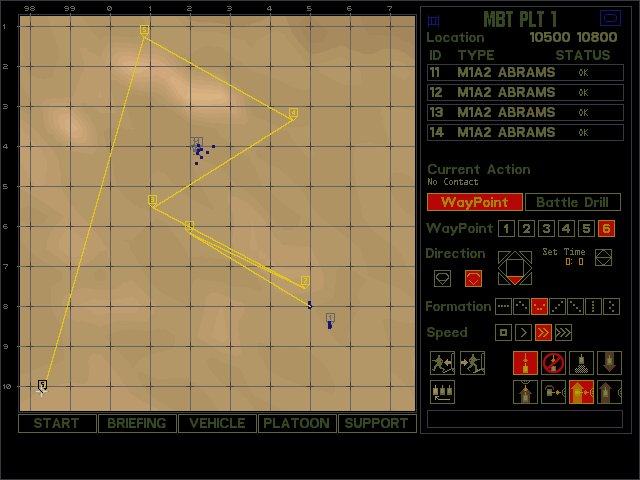The image size is (640, 480).
Task: Open the BRIEFING tab
Action: [x=137, y=423]
